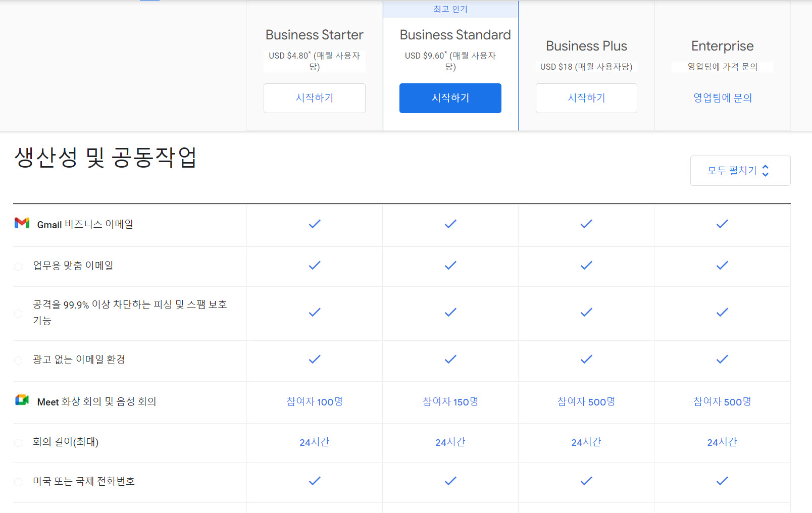
Task: Click the blue 시작하기 button for Business Standard
Action: (x=450, y=98)
